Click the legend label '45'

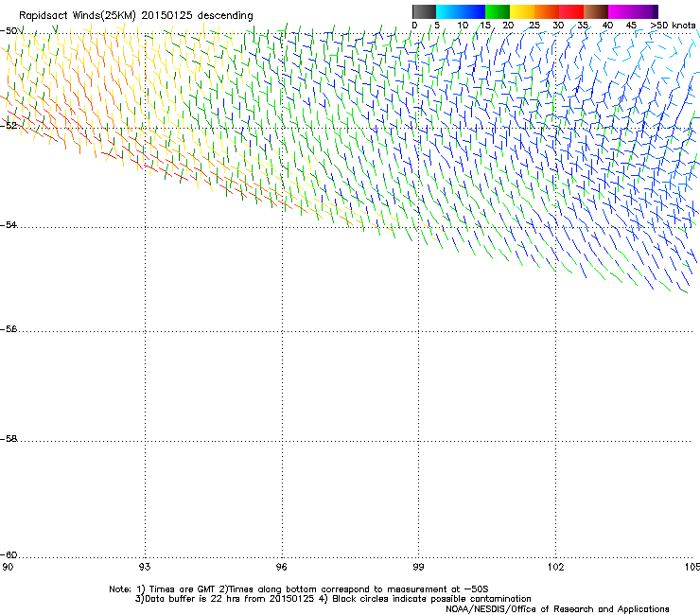point(631,26)
